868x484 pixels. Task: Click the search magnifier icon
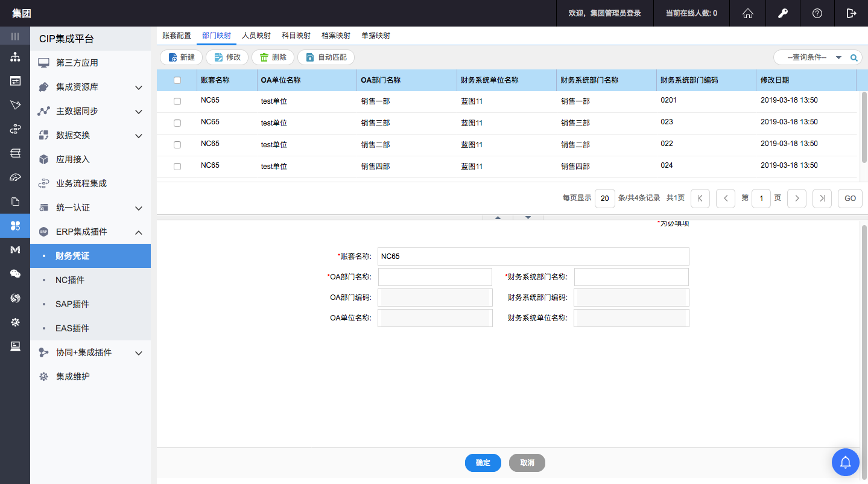854,58
